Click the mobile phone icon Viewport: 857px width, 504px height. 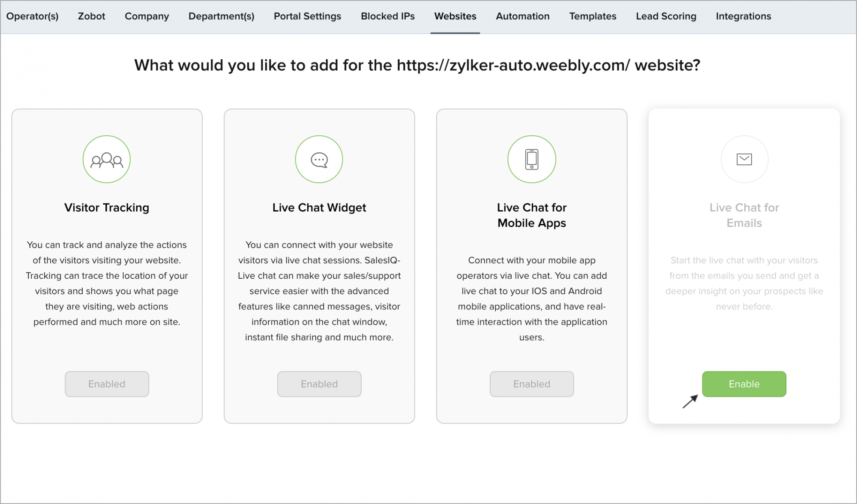coord(531,160)
